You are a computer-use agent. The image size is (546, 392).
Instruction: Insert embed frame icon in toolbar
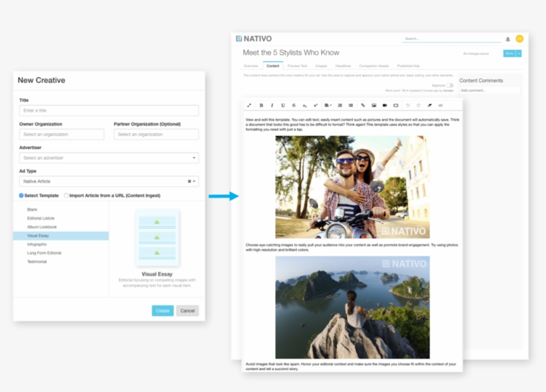(396, 105)
